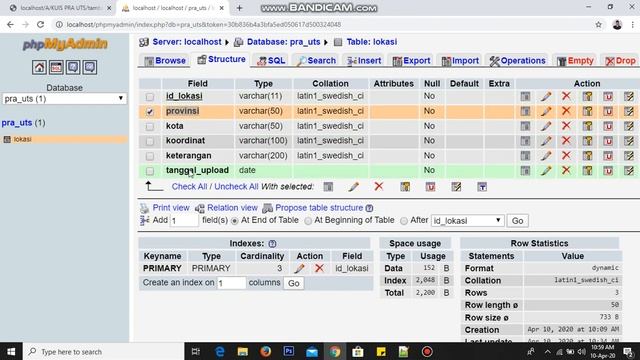The image size is (640, 360).
Task: Edit the provinsi field with pencil icon
Action: pyautogui.click(x=546, y=111)
